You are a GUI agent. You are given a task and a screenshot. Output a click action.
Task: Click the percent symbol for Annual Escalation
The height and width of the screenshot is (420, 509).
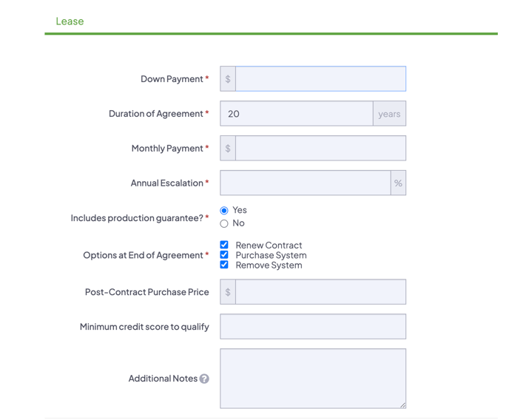coord(398,183)
